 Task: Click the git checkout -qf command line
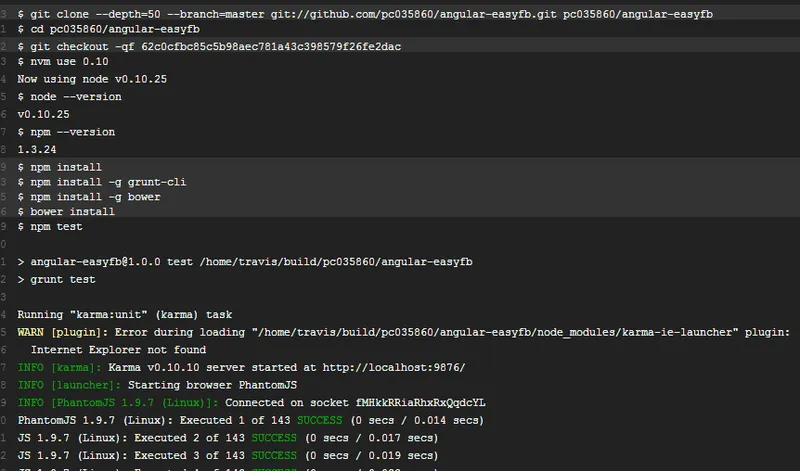coord(210,46)
